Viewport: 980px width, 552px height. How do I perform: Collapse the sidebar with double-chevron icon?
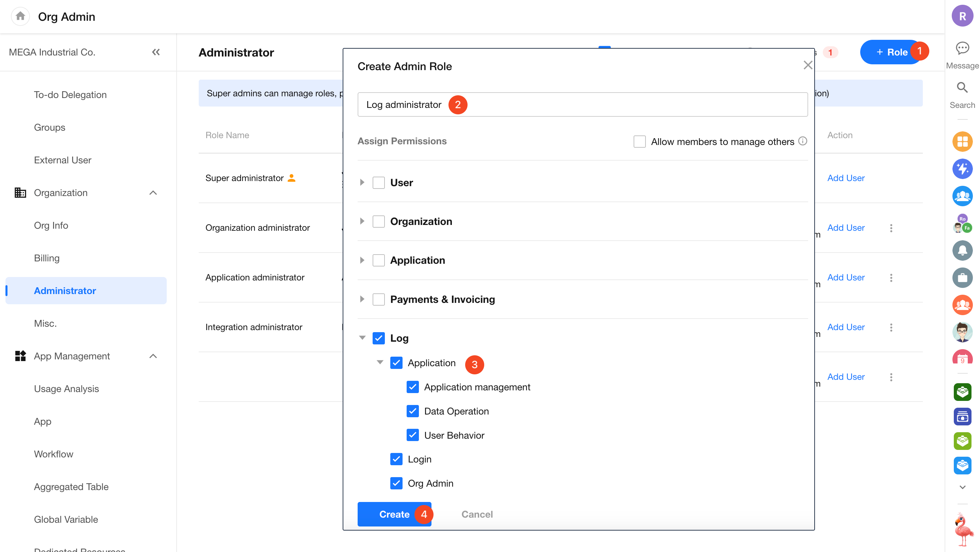coord(156,52)
